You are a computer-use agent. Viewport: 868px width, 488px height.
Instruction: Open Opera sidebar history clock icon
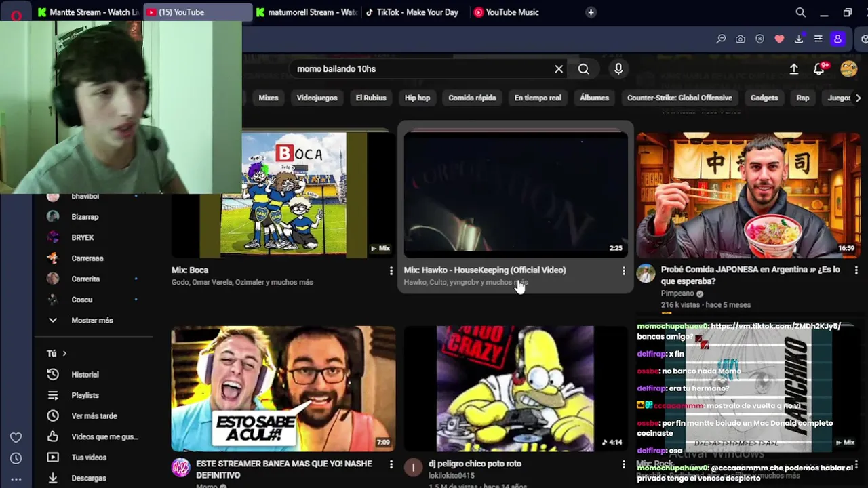click(16, 458)
